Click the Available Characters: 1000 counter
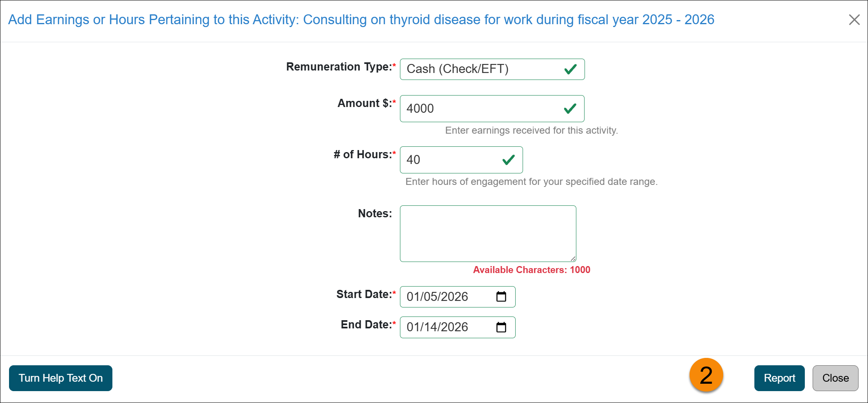Image resolution: width=868 pixels, height=403 pixels. (x=531, y=270)
